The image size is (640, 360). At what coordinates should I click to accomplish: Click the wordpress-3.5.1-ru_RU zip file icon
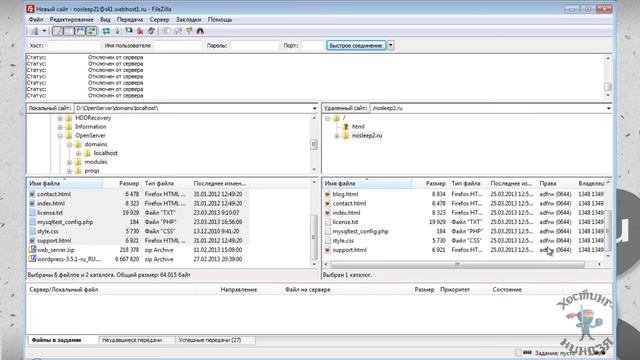(32, 259)
